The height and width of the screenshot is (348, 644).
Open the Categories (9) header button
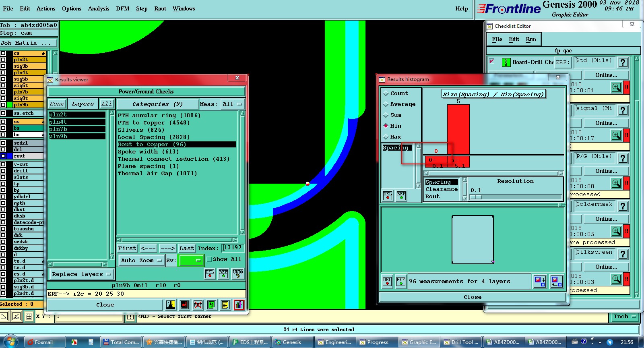pos(157,104)
